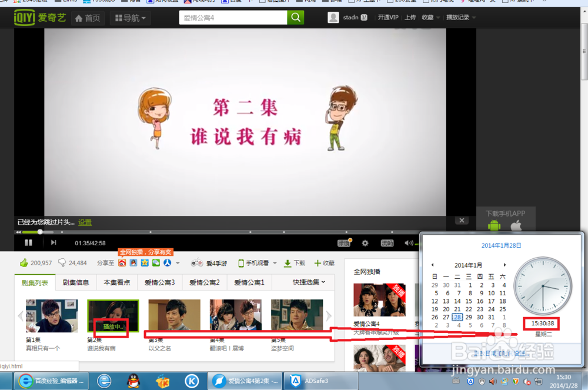Viewport: 588px width, 390px height.
Task: Expand the 快捷选集 dropdown
Action: tap(309, 282)
